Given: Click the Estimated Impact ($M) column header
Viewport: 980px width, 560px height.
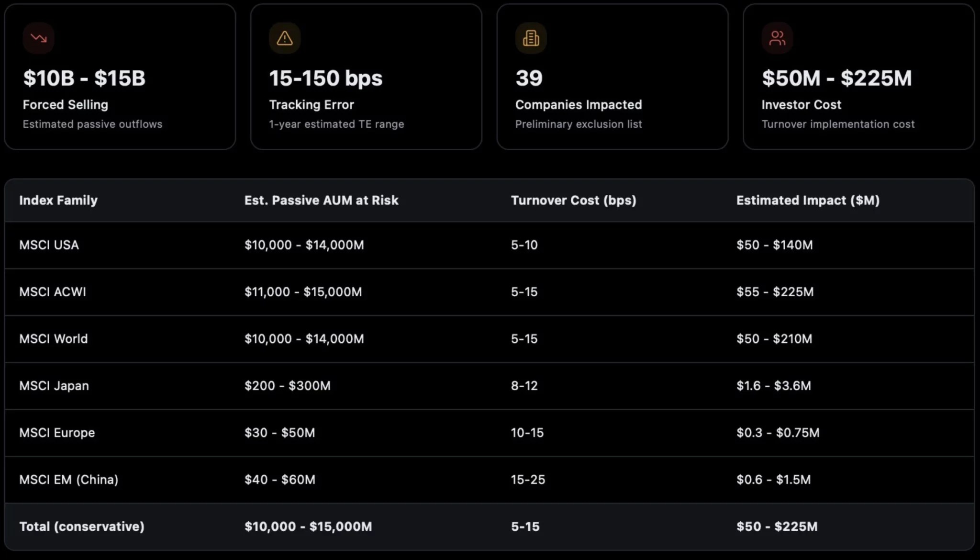Looking at the screenshot, I should point(808,200).
